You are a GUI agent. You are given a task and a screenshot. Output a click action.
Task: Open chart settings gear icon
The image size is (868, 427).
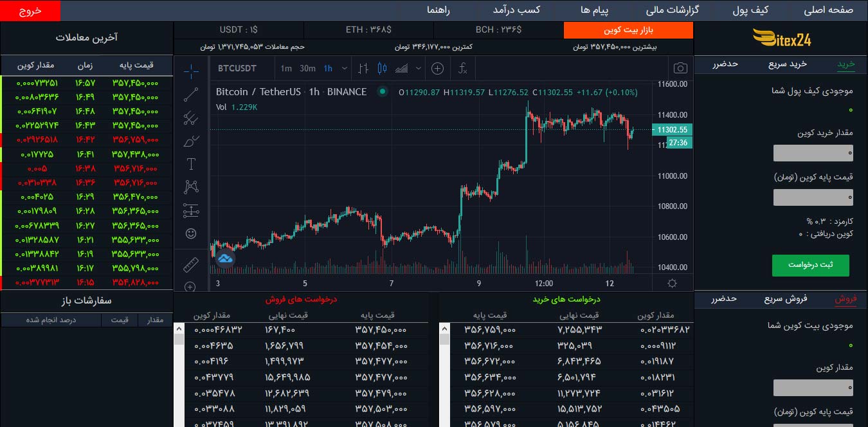click(673, 283)
